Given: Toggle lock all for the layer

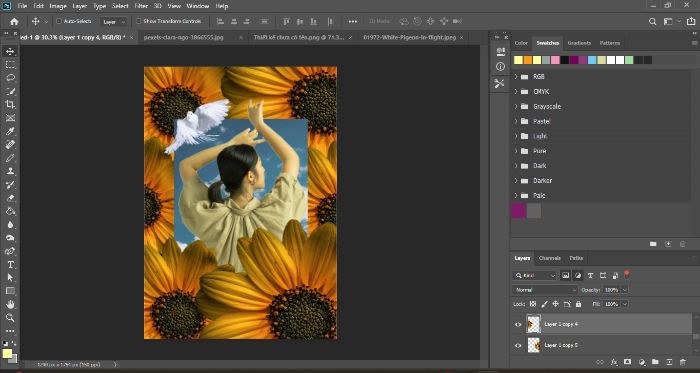Looking at the screenshot, I should point(579,304).
